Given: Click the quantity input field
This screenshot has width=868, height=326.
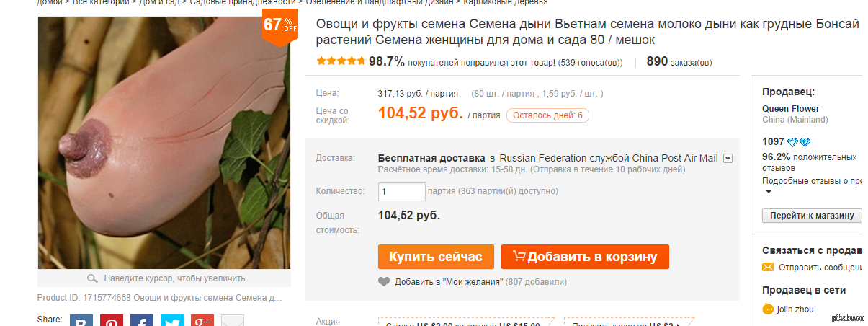Looking at the screenshot, I should 401,192.
